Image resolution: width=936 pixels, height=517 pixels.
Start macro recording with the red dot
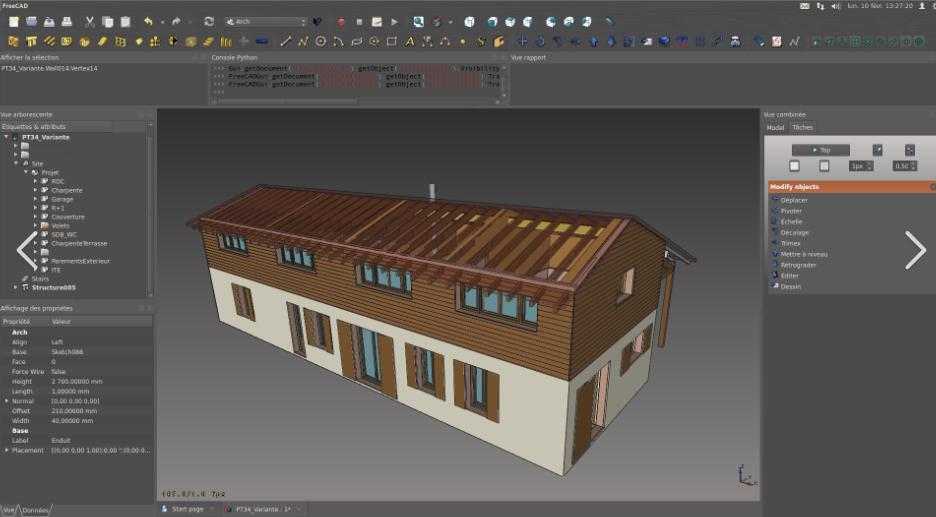(x=341, y=22)
